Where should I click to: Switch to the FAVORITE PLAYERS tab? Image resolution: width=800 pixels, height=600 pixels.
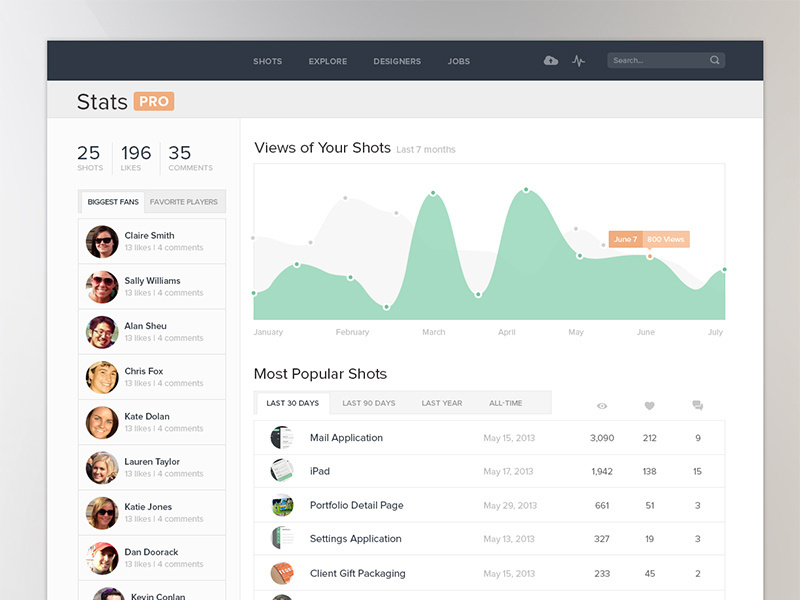click(x=185, y=201)
